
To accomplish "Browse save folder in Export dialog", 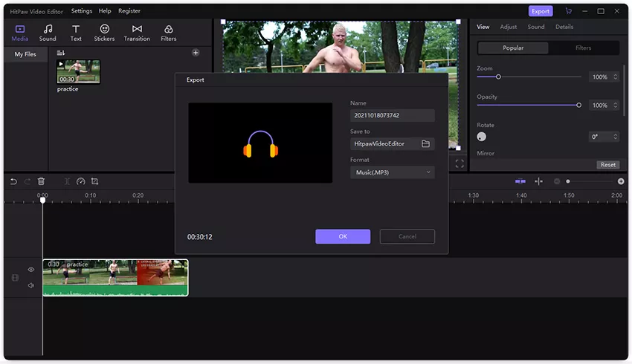I will coord(425,144).
